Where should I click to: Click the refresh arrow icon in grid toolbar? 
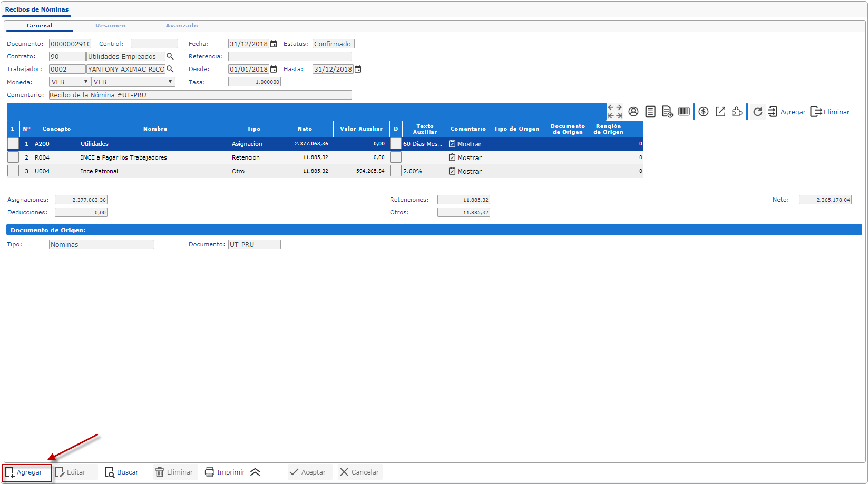[x=758, y=112]
